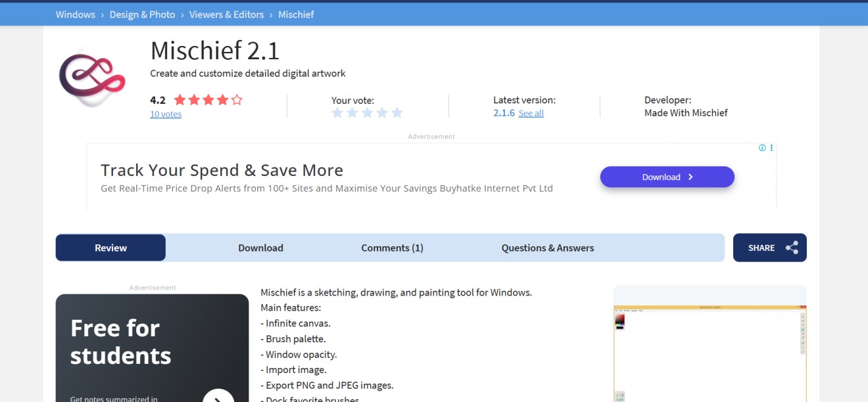
Task: Rate the app four stars
Action: [x=382, y=113]
